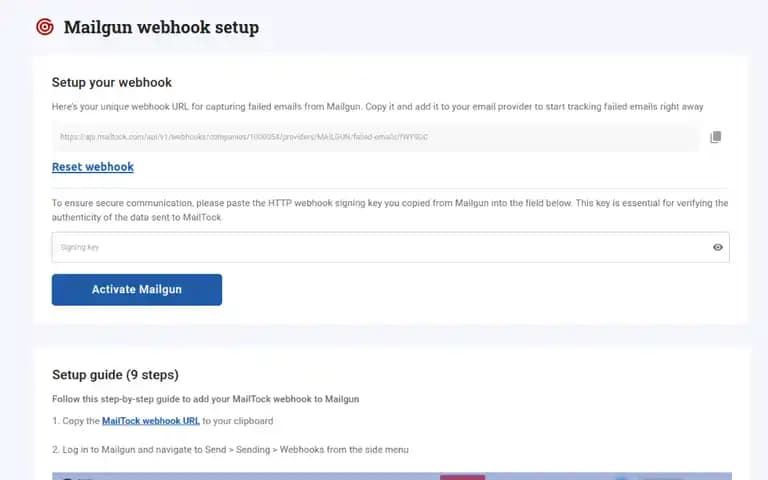Focus the Signing key input field
The width and height of the screenshot is (768, 480).
pos(390,247)
